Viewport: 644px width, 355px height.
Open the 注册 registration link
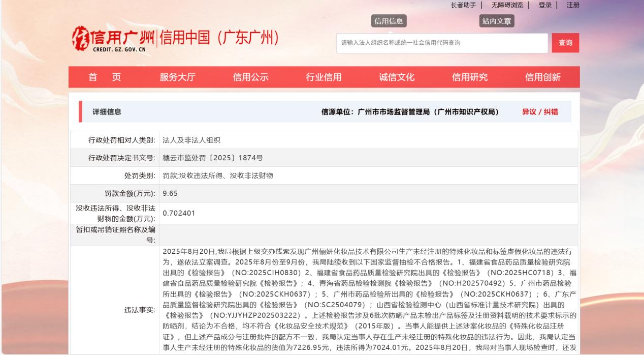click(573, 5)
